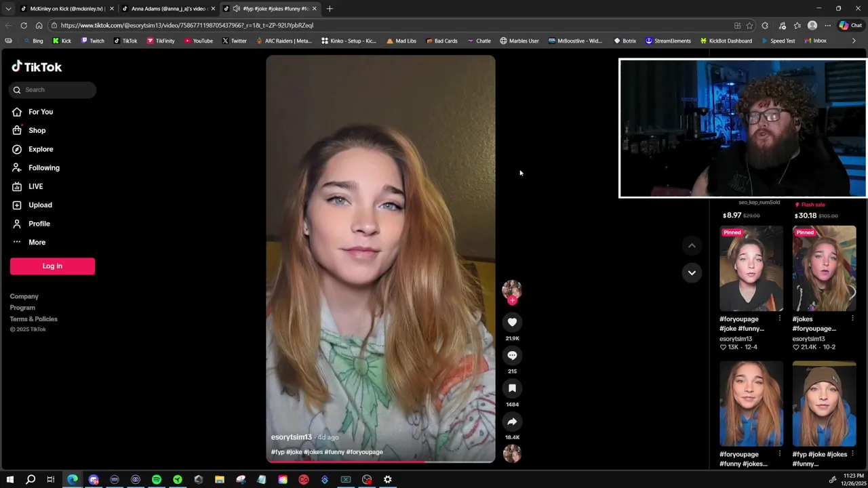Open the TikFinity bookmark
This screenshot has width=868, height=488.
pos(161,41)
